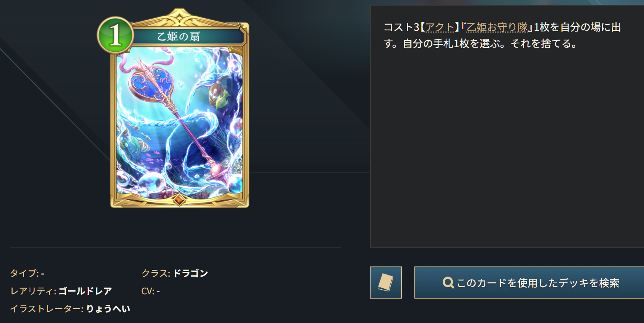Click the class value ドラゴン
This screenshot has width=644, height=323.
click(190, 273)
